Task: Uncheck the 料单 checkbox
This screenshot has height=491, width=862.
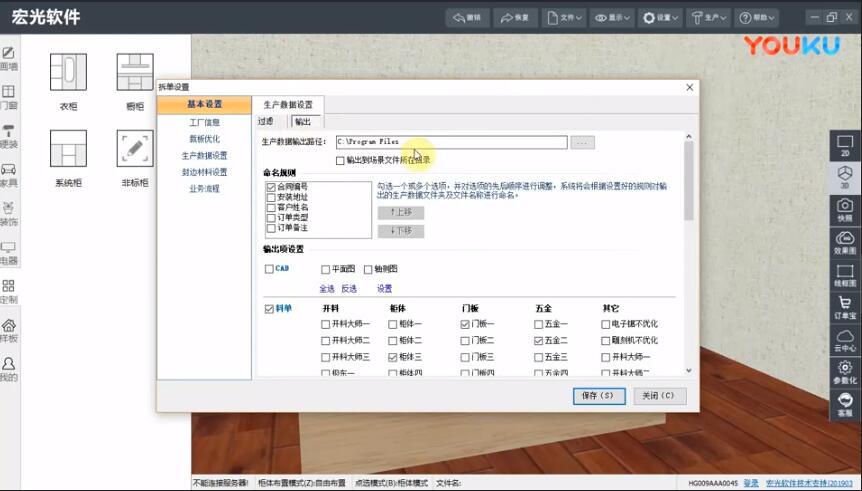Action: point(269,309)
